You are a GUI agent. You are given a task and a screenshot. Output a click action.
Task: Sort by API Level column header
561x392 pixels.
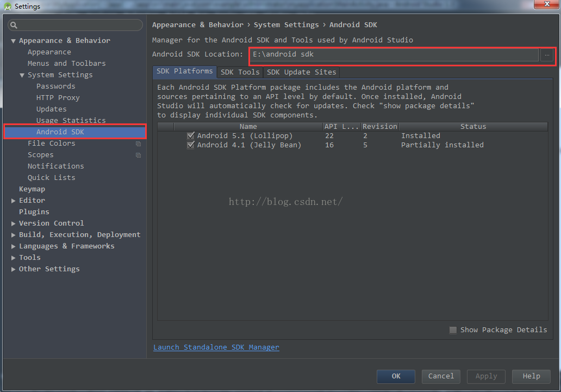point(342,126)
